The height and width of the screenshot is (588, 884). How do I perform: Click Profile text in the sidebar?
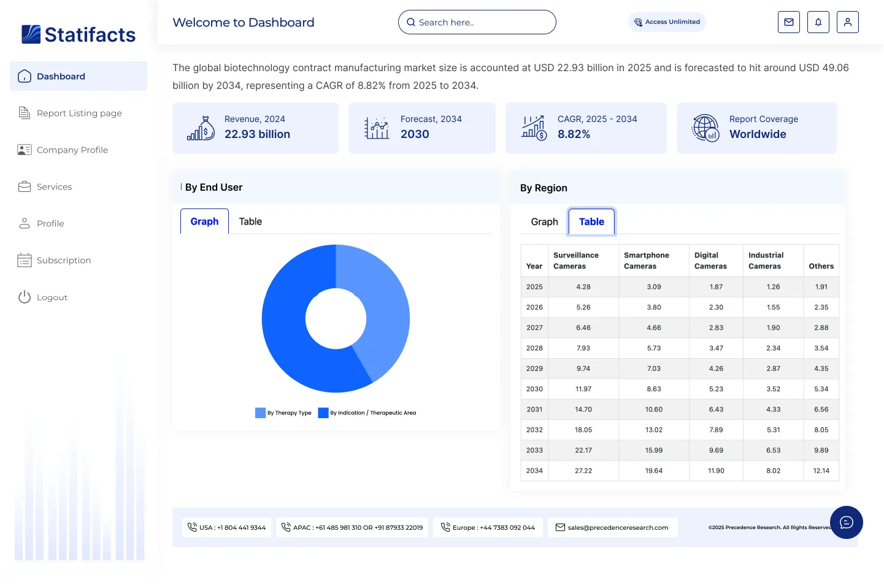click(x=50, y=224)
